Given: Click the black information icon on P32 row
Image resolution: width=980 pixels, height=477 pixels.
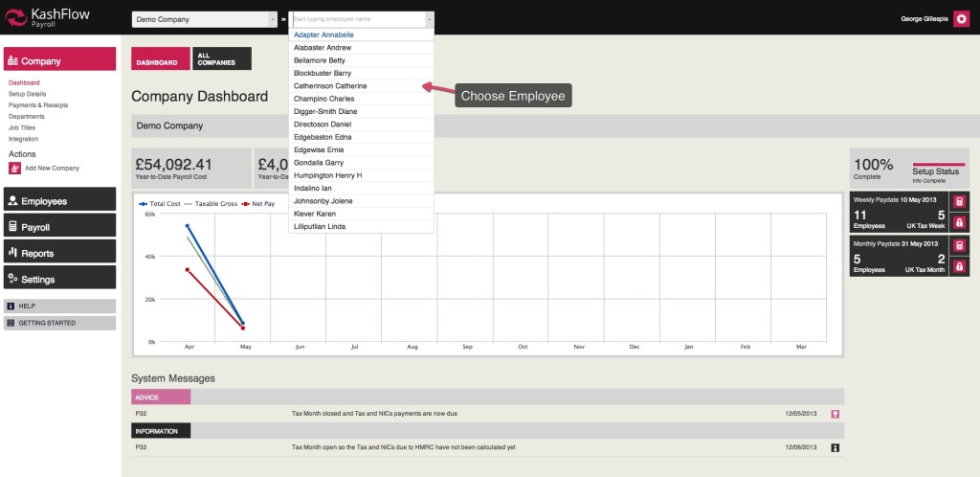Looking at the screenshot, I should click(835, 447).
